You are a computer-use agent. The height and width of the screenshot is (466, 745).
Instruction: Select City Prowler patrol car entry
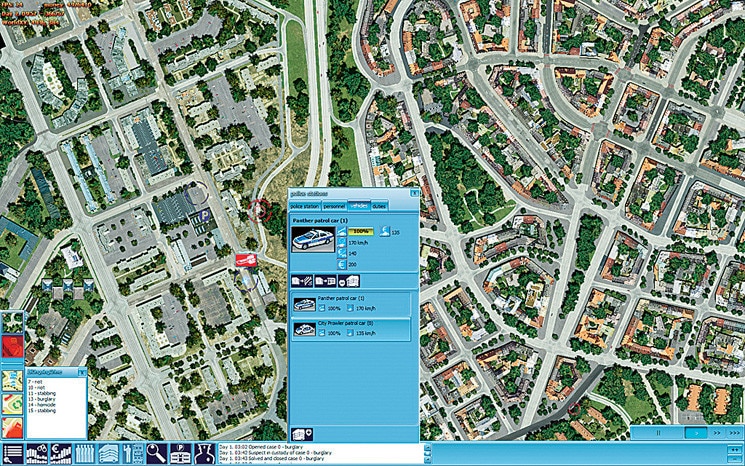pyautogui.click(x=351, y=330)
